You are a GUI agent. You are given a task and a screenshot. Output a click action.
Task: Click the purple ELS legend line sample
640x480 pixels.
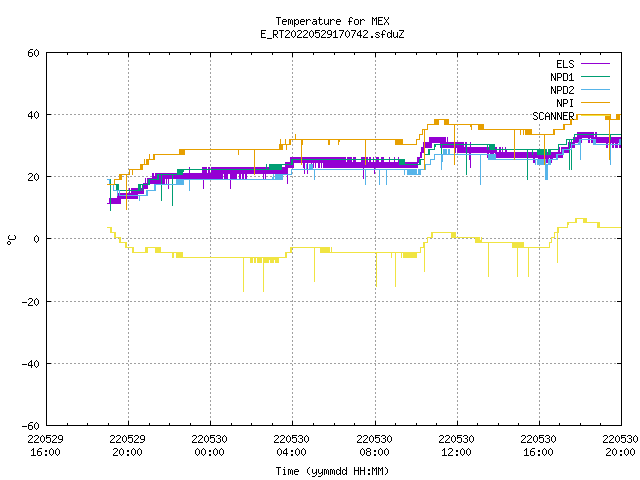point(595,64)
